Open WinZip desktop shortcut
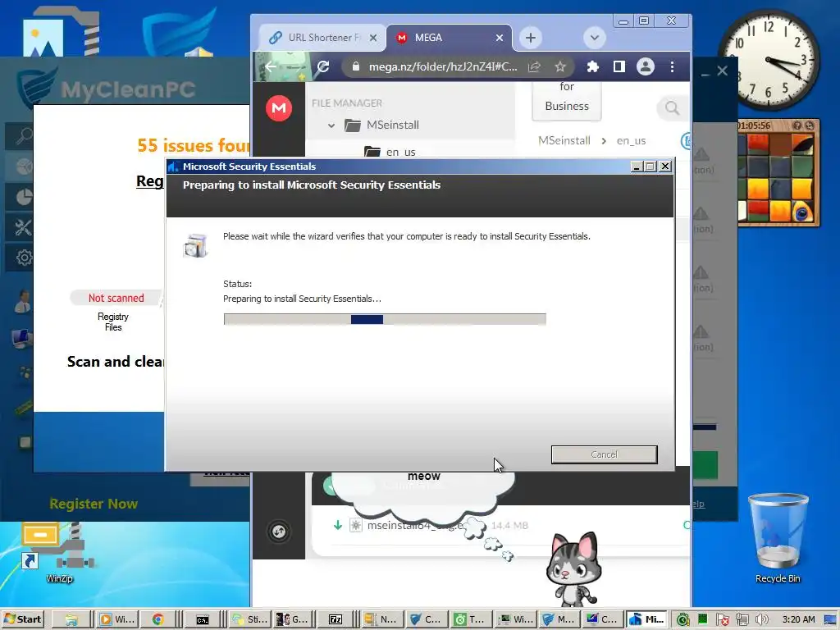Image resolution: width=840 pixels, height=630 pixels. [59, 553]
